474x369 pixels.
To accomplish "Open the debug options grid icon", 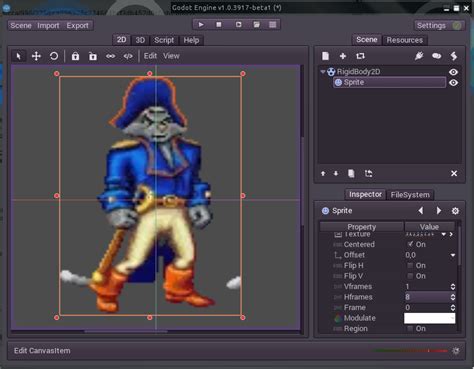I will tap(273, 25).
